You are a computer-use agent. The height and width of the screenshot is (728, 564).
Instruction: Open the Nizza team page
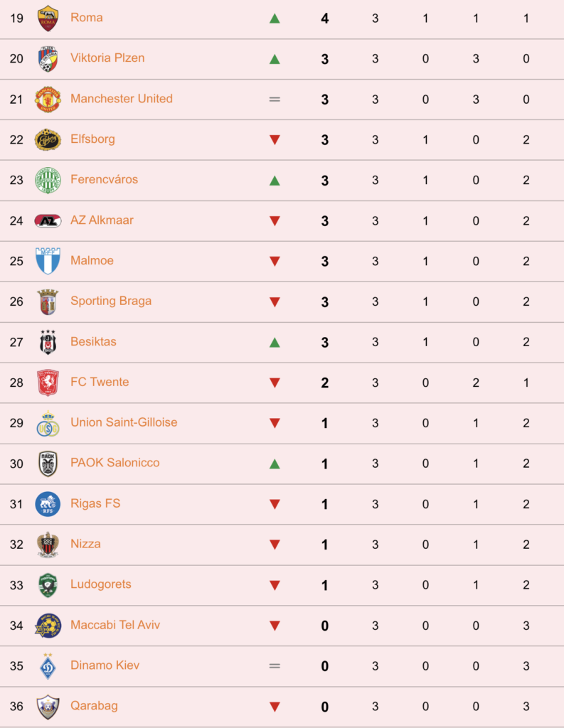coord(85,544)
